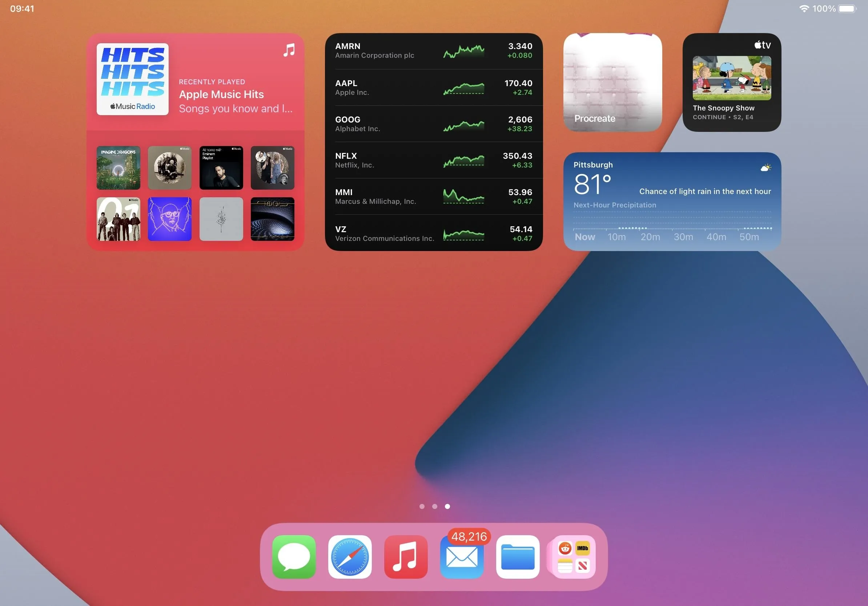Open the Music app in the dock
Screen dimensions: 868x606
coord(406,557)
